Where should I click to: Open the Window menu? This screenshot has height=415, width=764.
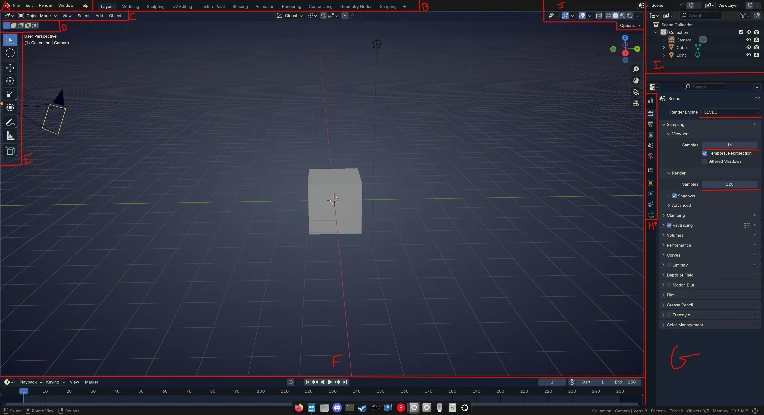click(x=66, y=6)
